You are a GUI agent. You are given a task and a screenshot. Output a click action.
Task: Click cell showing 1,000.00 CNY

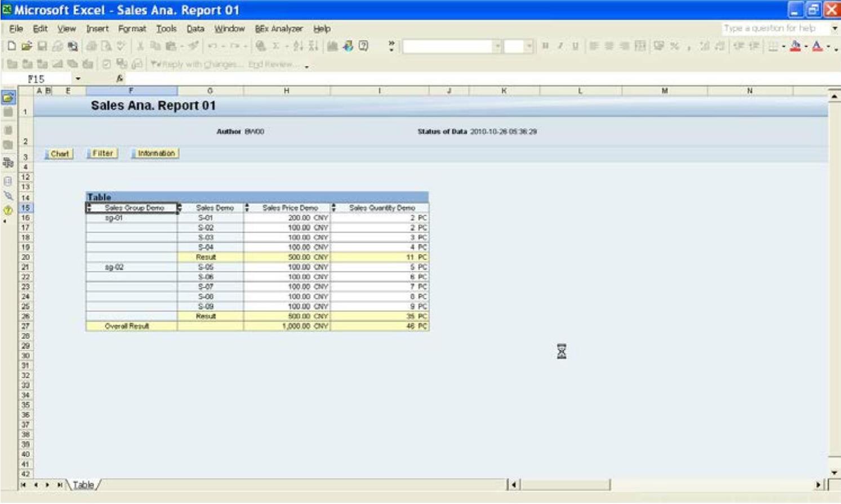click(287, 326)
